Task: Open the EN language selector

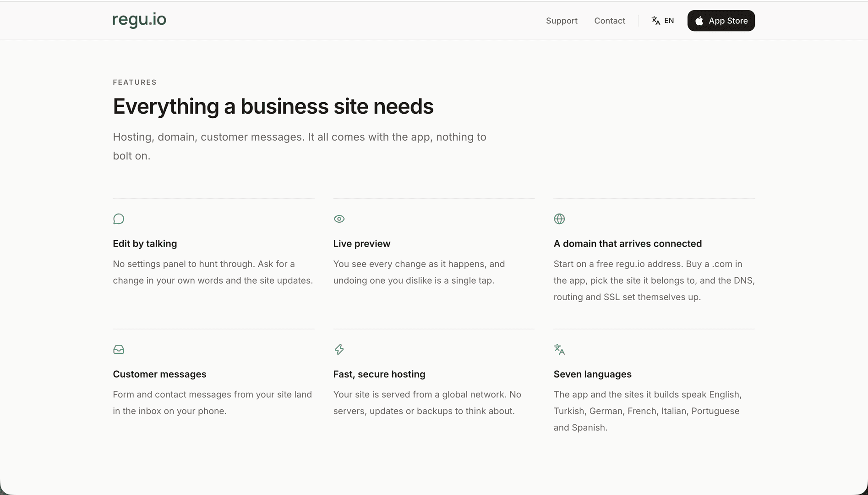Action: pyautogui.click(x=663, y=21)
